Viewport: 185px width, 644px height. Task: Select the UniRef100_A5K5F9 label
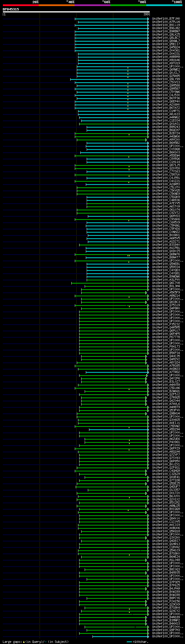point(166,292)
